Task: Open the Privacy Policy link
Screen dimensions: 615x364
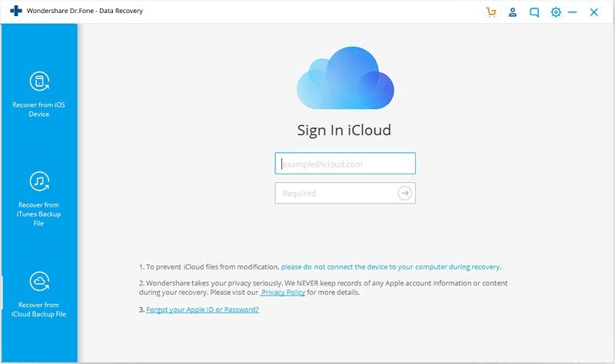Action: coord(283,293)
